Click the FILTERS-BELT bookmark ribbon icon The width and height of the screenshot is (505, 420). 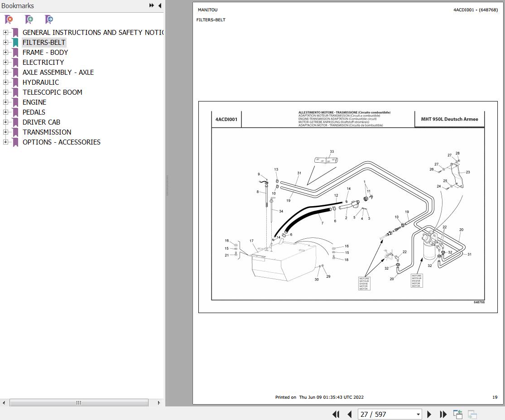tap(15, 43)
